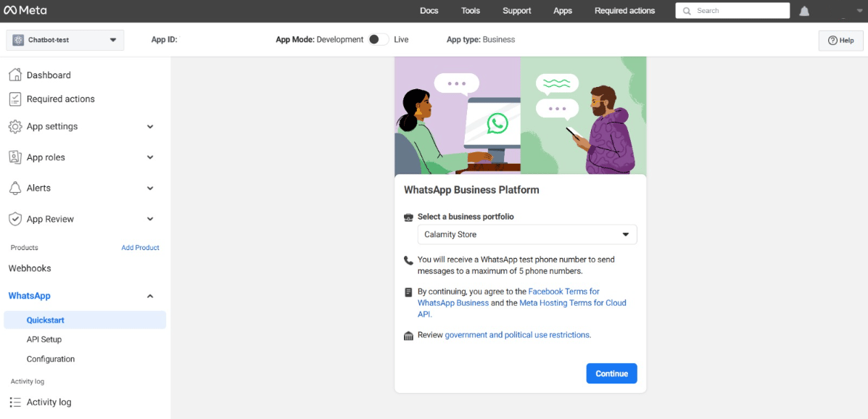Click the Required actions sidebar icon
Image resolution: width=868 pixels, height=419 pixels.
coord(15,99)
